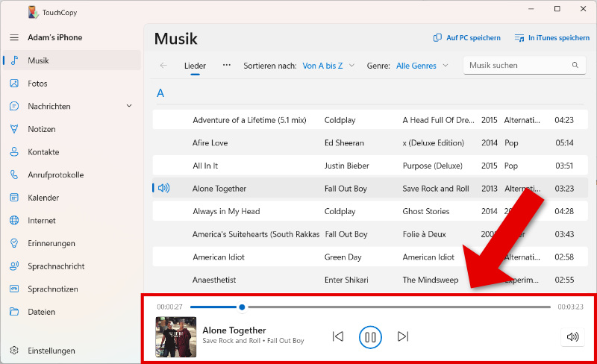Click the Musik suchen search field
This screenshot has height=364, width=597.
coord(516,66)
